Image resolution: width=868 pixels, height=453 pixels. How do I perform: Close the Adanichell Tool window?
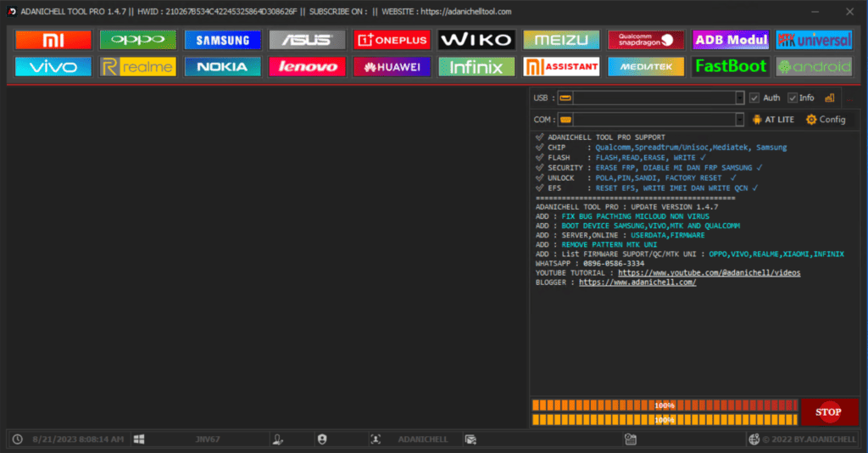[x=849, y=12]
